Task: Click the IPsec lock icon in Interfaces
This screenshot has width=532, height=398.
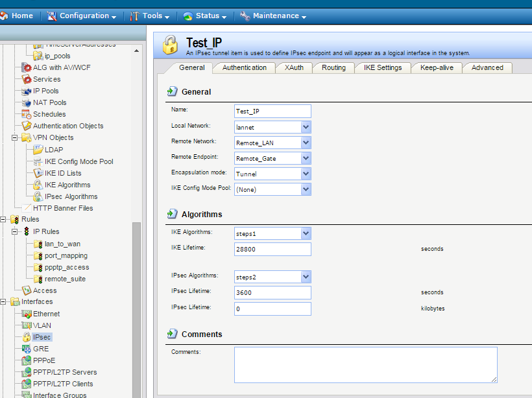Action: [27, 337]
